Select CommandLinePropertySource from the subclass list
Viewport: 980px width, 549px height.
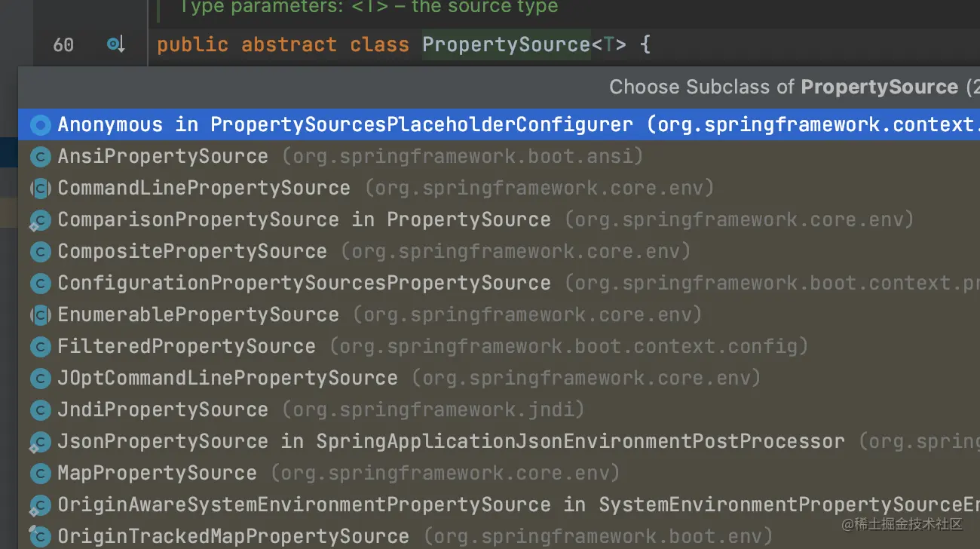(204, 188)
